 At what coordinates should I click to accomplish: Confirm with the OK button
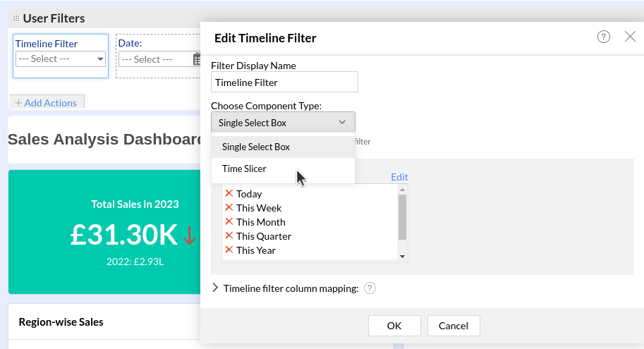pos(394,326)
